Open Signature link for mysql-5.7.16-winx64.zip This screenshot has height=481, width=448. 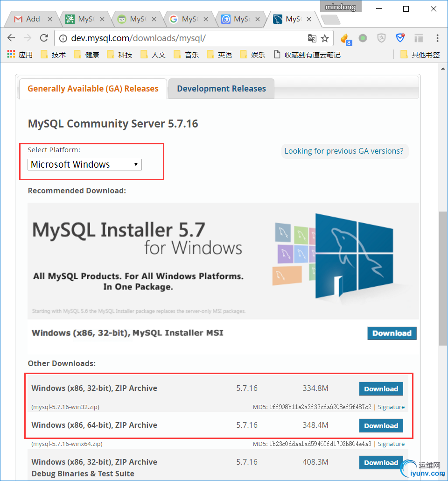pos(391,444)
